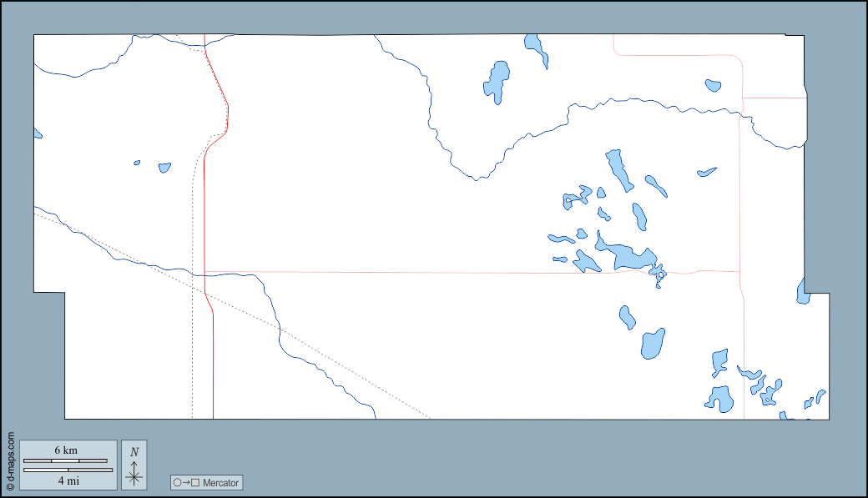Click the Mercator projection label

tap(220, 483)
